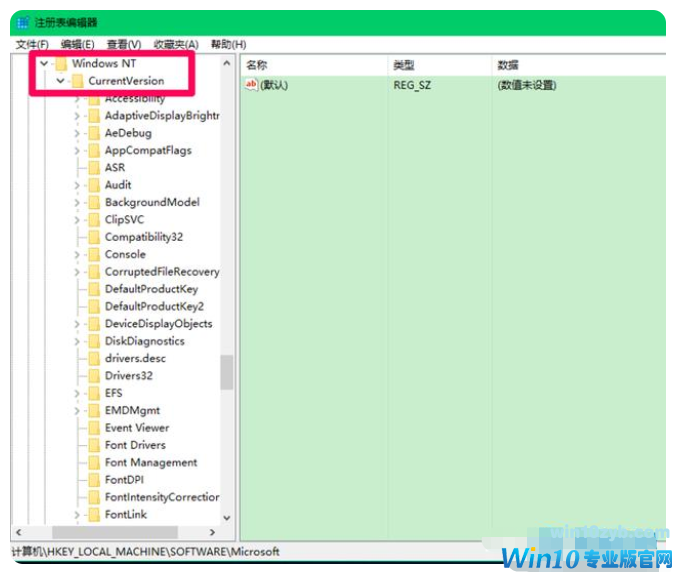The image size is (678, 572).
Task: Select the BackgroundModel tree item
Action: (x=152, y=202)
